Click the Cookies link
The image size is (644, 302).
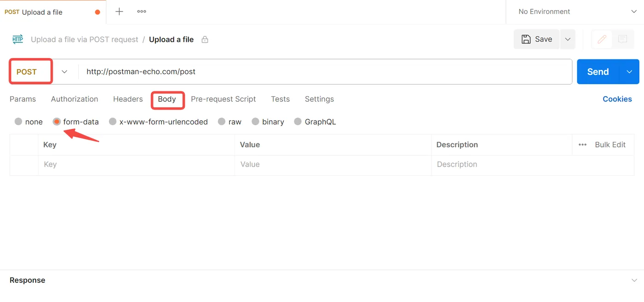[617, 99]
